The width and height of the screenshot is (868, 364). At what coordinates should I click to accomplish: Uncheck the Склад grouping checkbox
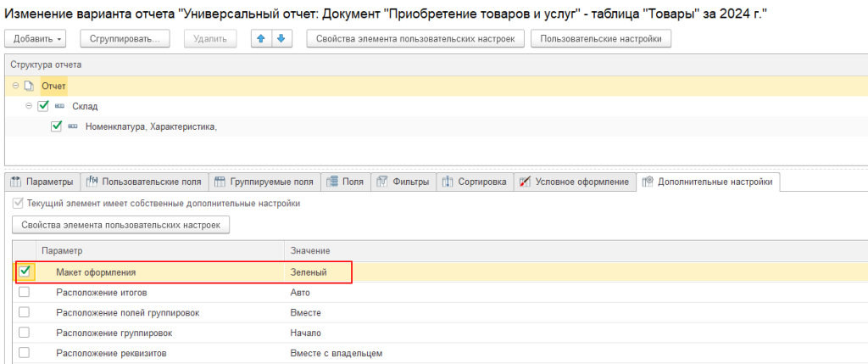(x=43, y=106)
